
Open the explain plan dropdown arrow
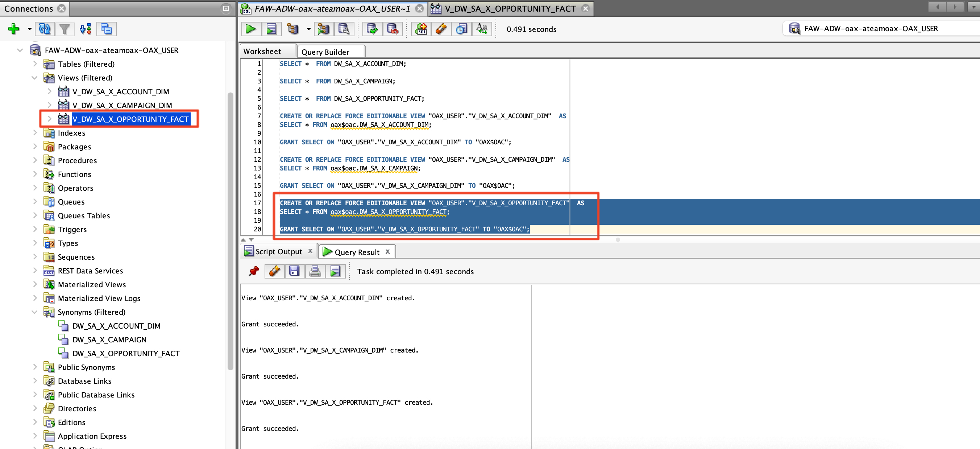(x=308, y=29)
